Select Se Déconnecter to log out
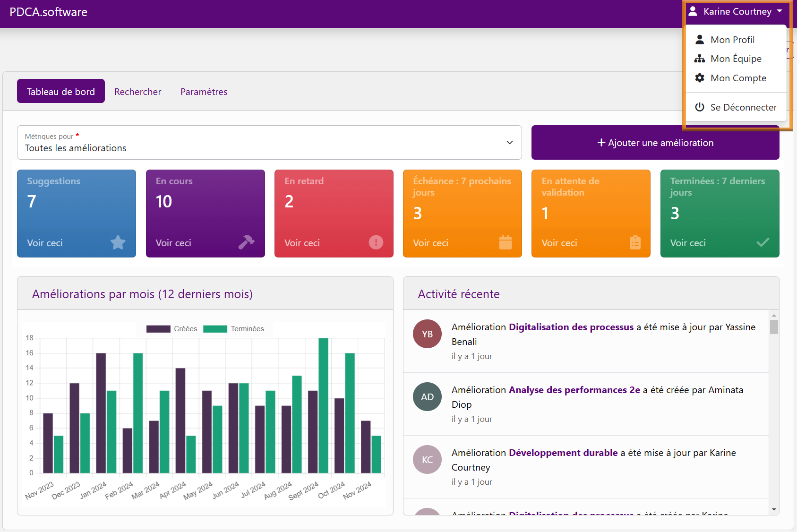This screenshot has height=532, width=797. tap(736, 107)
